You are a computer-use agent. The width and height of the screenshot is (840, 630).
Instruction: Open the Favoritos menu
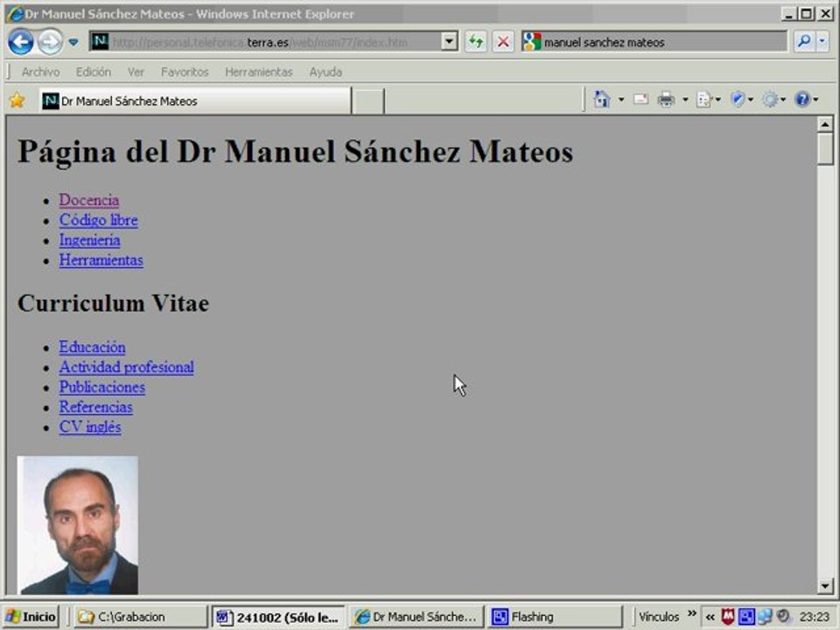pos(185,72)
